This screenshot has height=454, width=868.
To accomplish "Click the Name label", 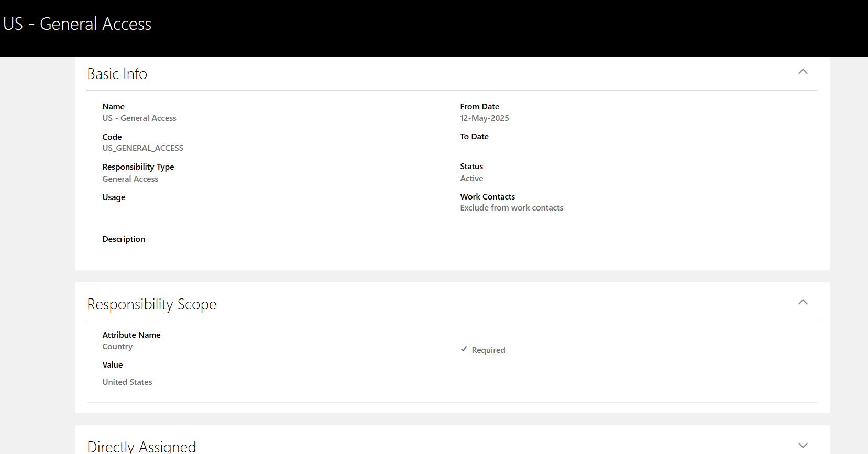I will pyautogui.click(x=114, y=107).
